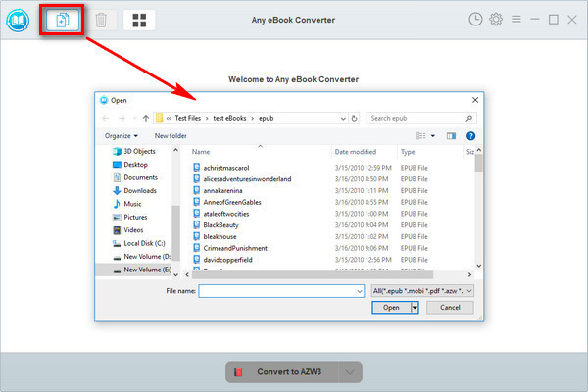Click epub in breadcrumb path

(x=267, y=119)
